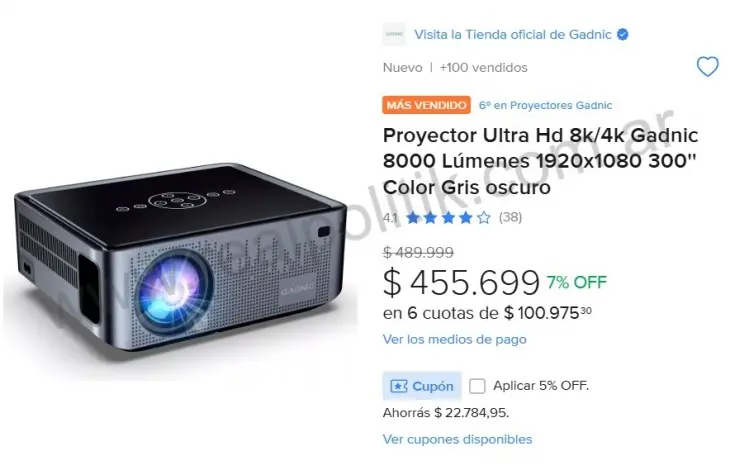The height and width of the screenshot is (470, 730).
Task: Open 6º en Proyectores Gadnic ranking
Action: tap(545, 105)
